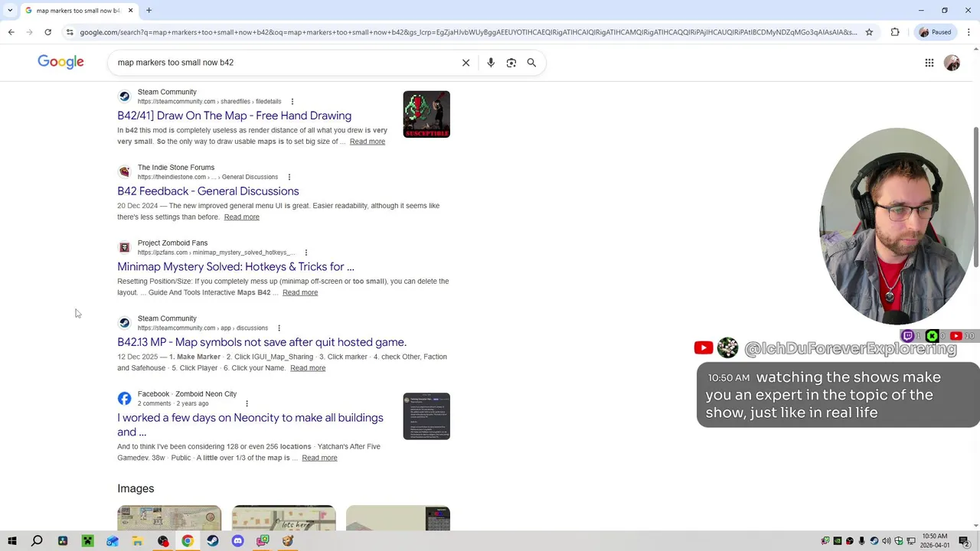
Task: Open 'B42 Feedback - General Discussions' result
Action: tap(208, 191)
